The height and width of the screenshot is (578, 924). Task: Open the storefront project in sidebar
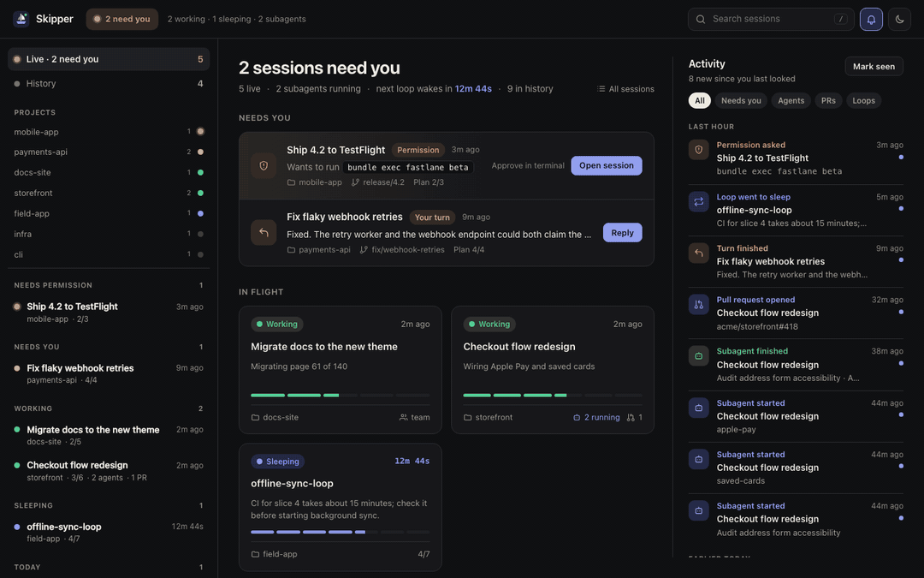coord(109,193)
